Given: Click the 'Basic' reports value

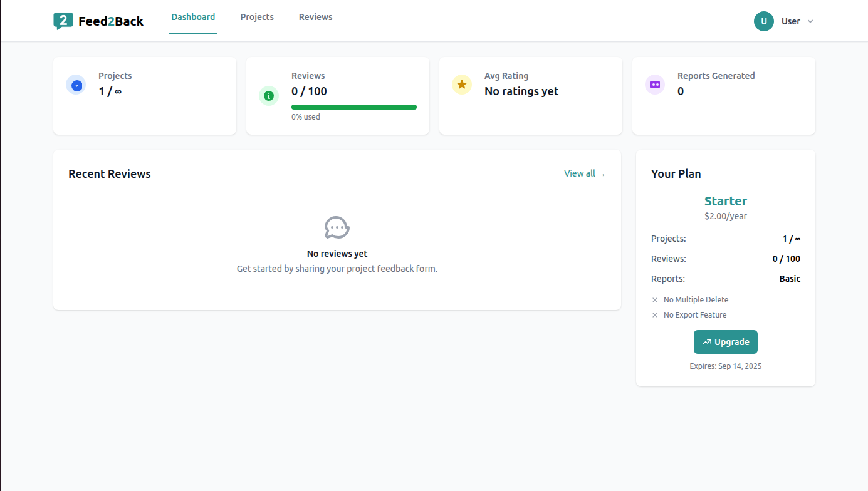Looking at the screenshot, I should [790, 279].
